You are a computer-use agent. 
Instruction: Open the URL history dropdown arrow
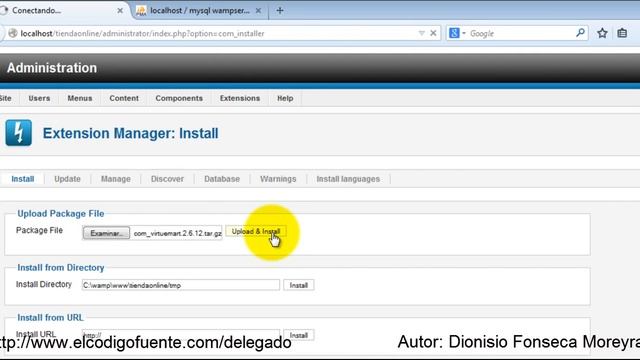pyautogui.click(x=422, y=33)
